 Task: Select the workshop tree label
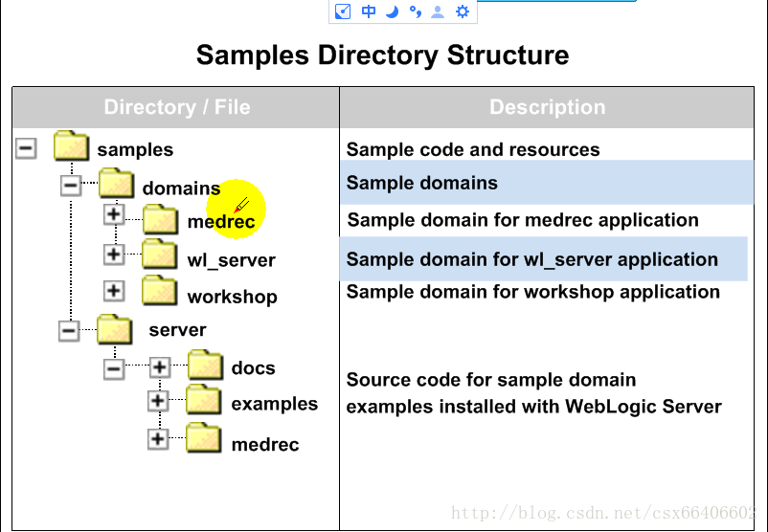pyautogui.click(x=232, y=297)
